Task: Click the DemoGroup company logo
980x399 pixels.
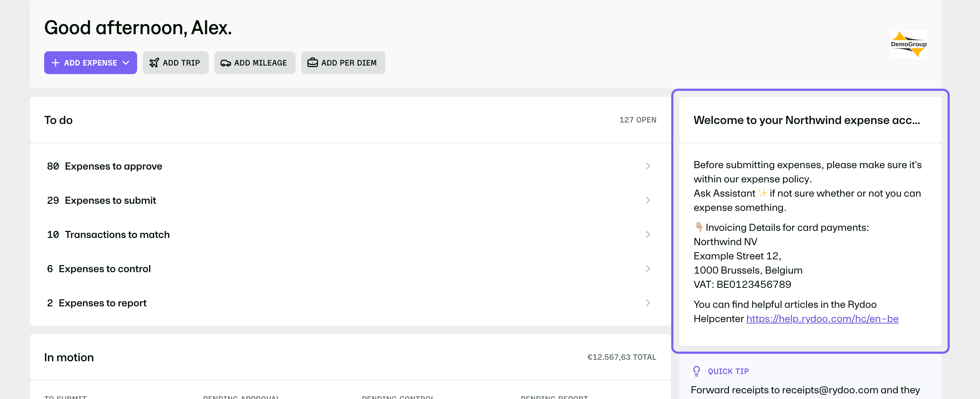Action: pos(908,44)
